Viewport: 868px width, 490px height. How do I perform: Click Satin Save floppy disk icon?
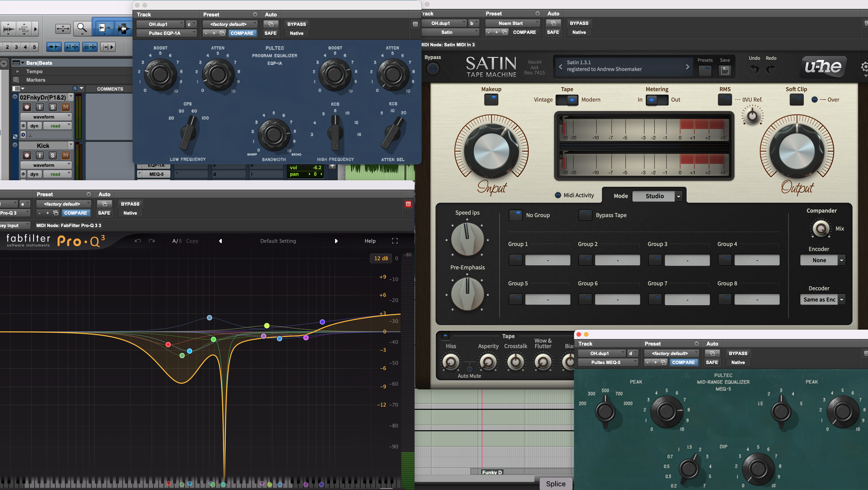click(725, 70)
